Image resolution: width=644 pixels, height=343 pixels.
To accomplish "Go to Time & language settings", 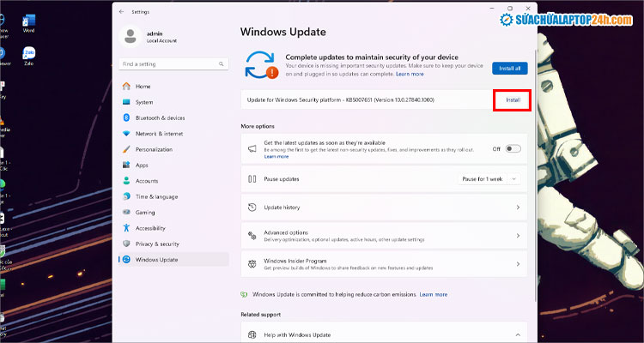I will [x=156, y=196].
